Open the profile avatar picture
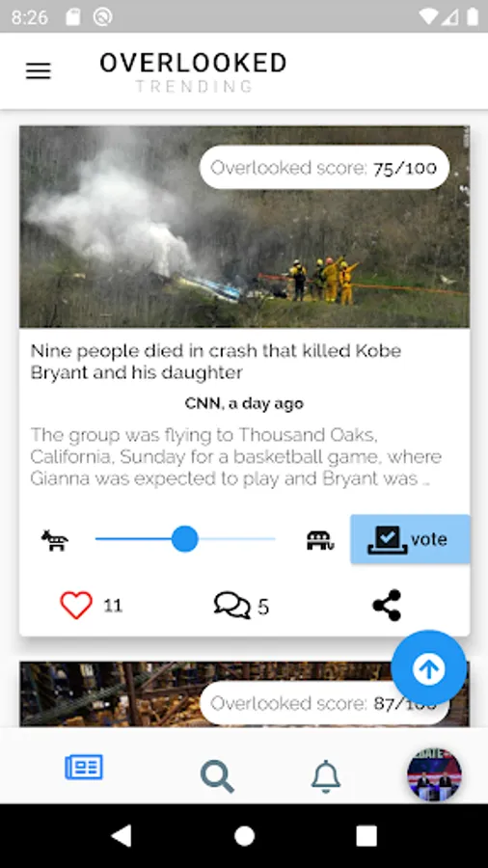 (434, 775)
